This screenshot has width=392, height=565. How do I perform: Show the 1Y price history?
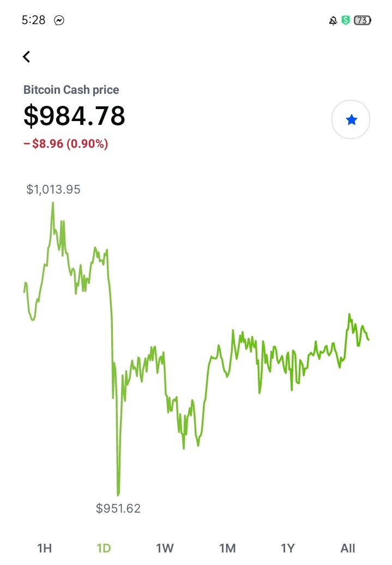[287, 548]
